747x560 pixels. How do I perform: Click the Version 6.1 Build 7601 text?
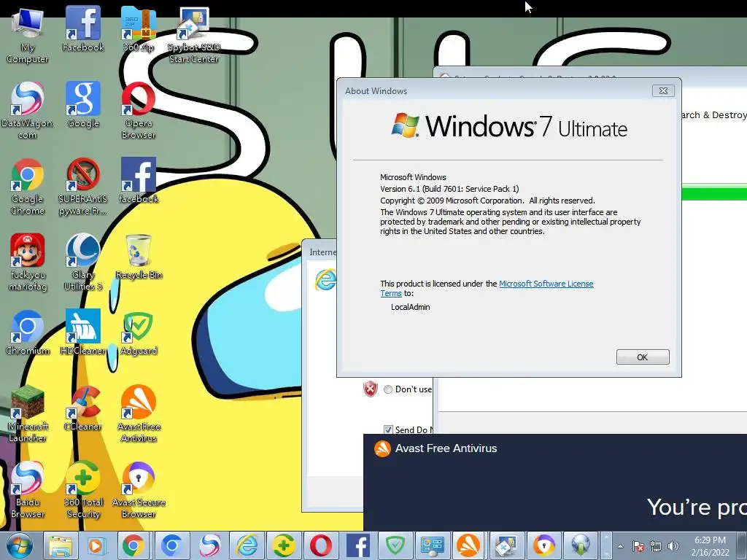(449, 189)
